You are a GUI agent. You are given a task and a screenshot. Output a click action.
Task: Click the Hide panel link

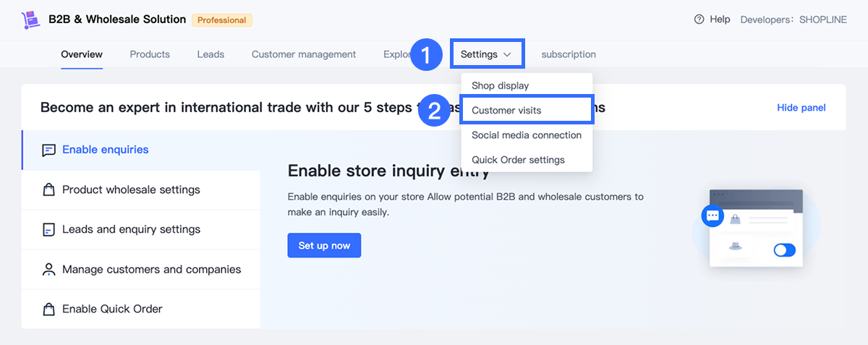click(x=801, y=108)
